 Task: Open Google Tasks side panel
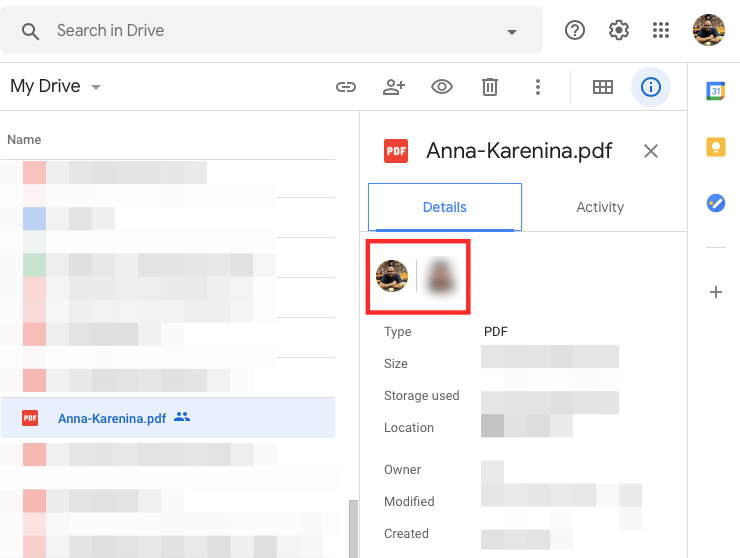tap(715, 203)
